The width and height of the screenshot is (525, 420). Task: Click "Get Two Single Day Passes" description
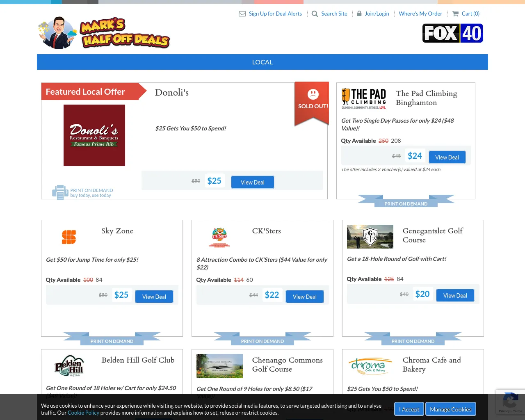click(397, 124)
